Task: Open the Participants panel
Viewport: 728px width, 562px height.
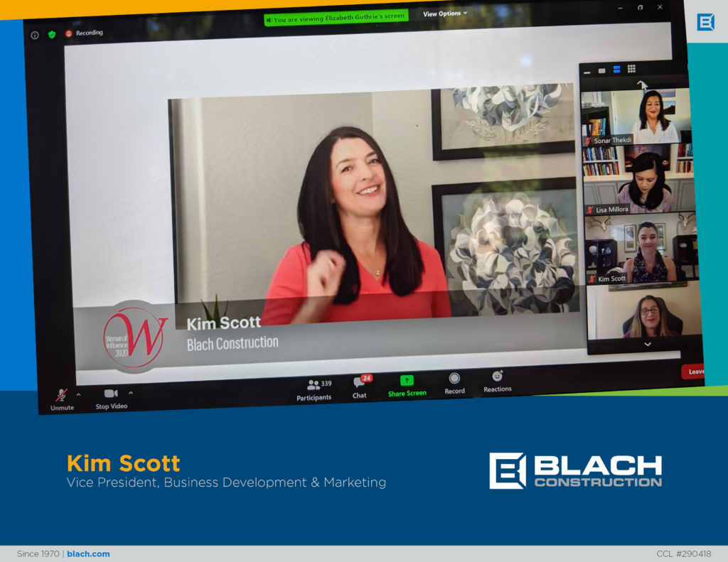Action: [x=314, y=390]
